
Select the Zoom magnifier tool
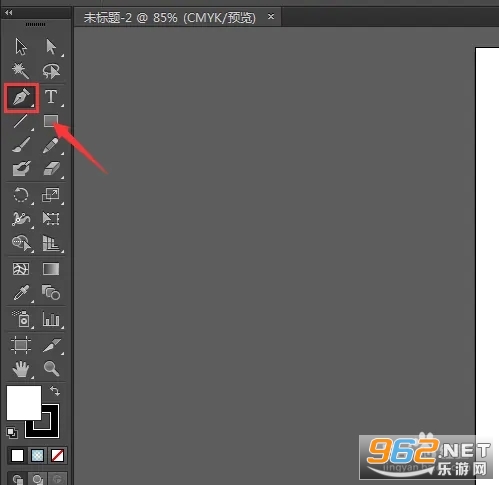[x=51, y=368]
